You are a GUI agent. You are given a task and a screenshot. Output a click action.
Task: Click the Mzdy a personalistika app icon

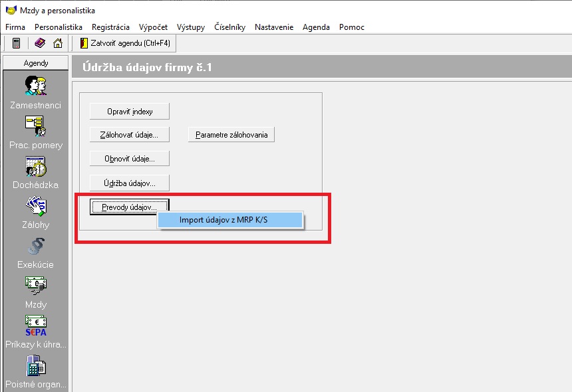(x=11, y=11)
